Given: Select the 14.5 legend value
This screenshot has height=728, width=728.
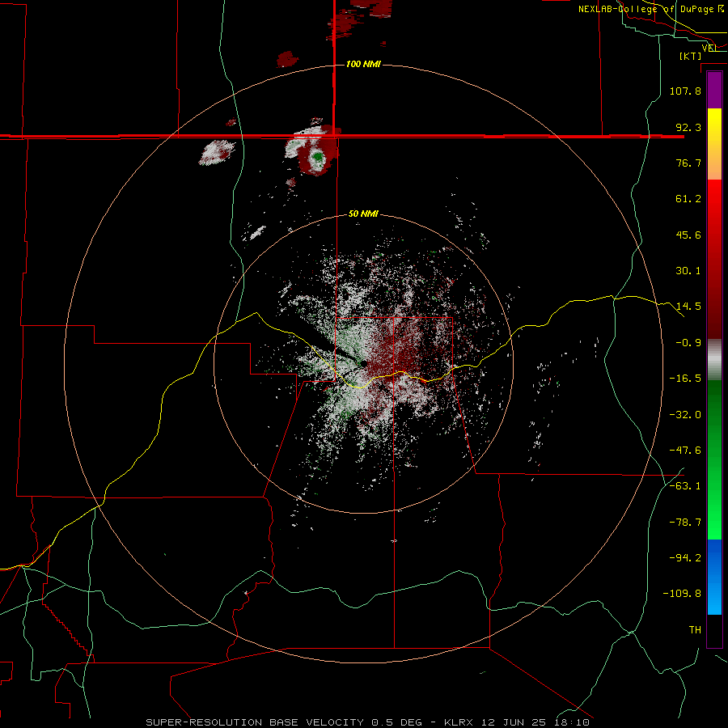Looking at the screenshot, I should [688, 307].
